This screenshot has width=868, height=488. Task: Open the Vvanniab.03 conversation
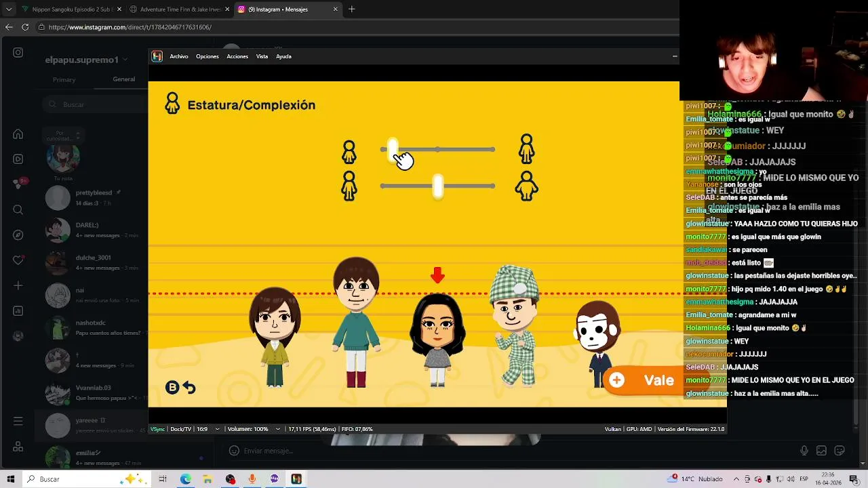(x=92, y=392)
